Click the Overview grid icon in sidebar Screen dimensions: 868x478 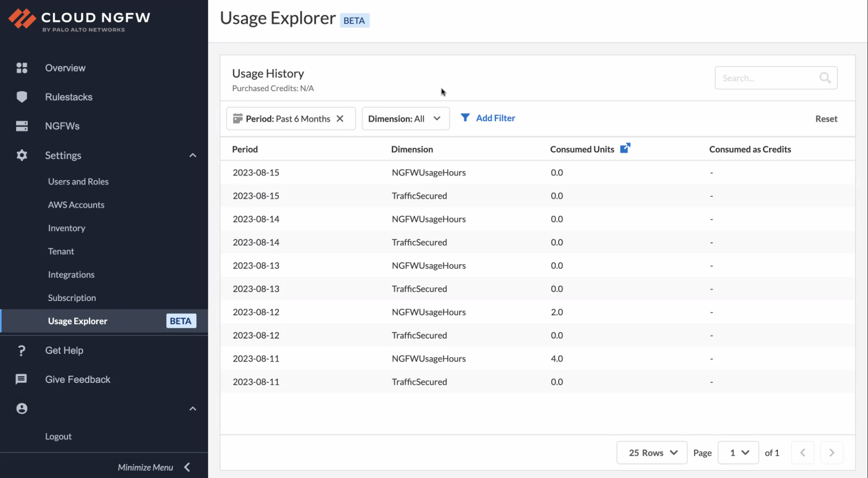point(22,68)
